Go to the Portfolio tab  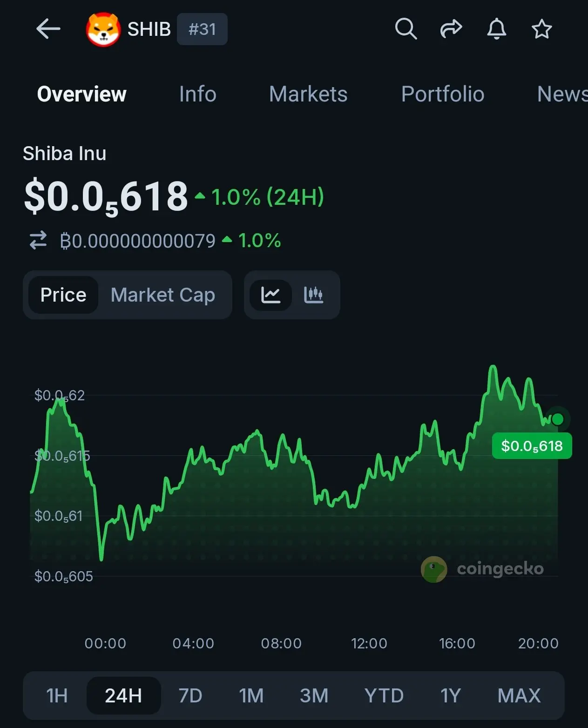click(443, 94)
